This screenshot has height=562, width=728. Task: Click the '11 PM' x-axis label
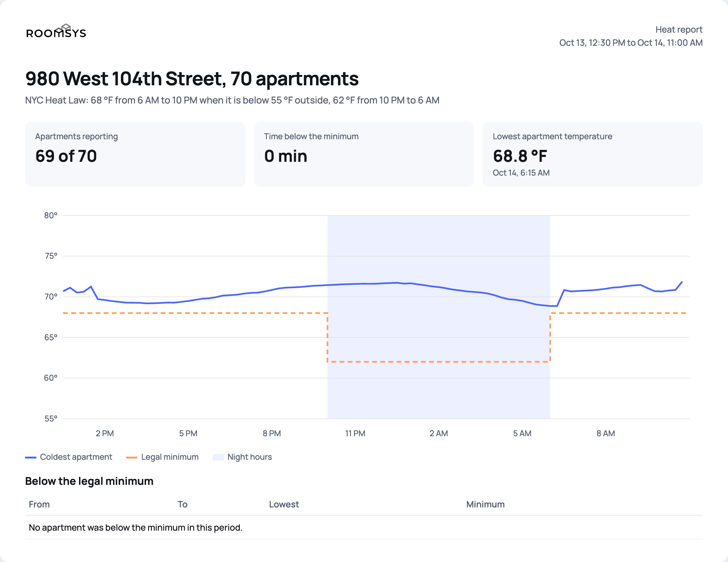tap(355, 433)
